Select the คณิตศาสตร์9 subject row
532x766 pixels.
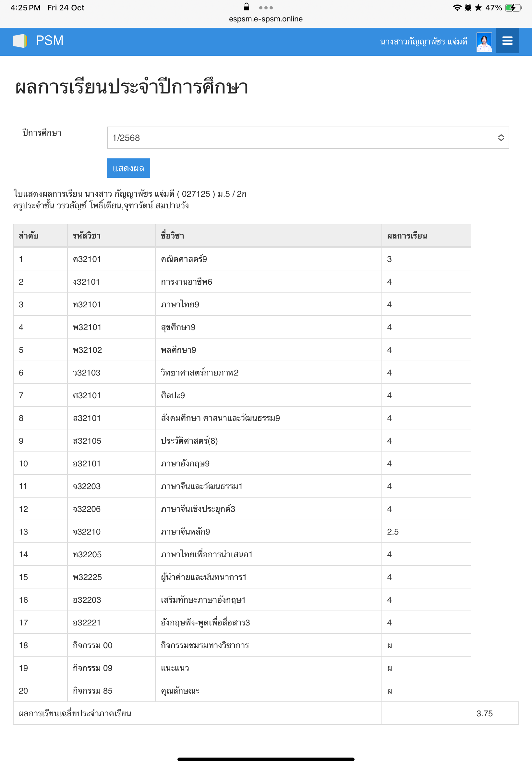(x=184, y=259)
